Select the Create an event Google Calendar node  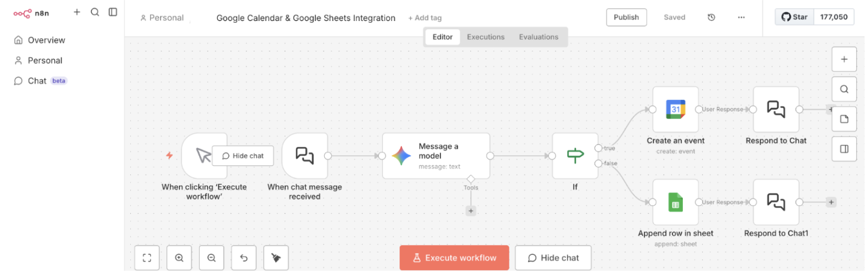coord(675,109)
